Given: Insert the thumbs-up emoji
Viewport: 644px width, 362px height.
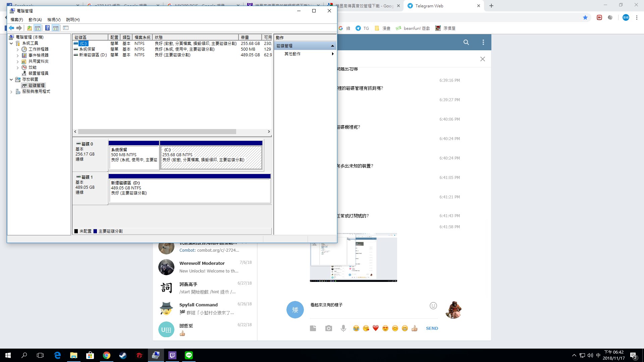Looking at the screenshot, I should point(415,328).
